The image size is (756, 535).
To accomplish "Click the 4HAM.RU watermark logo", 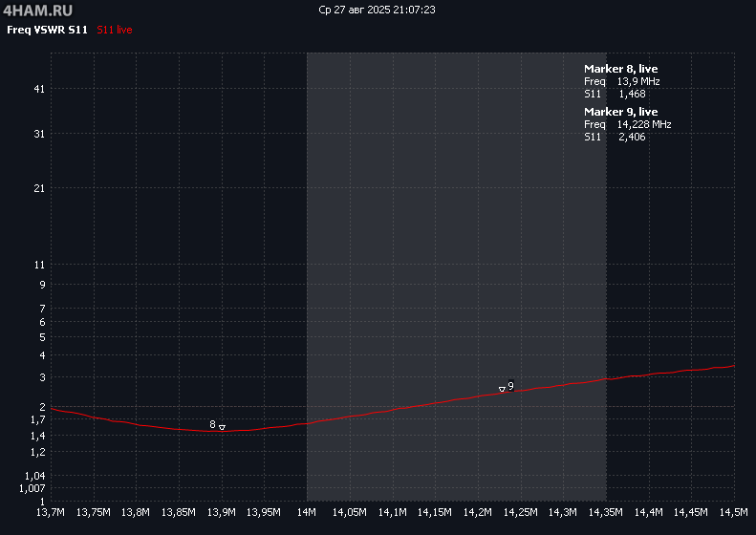I will [x=38, y=10].
